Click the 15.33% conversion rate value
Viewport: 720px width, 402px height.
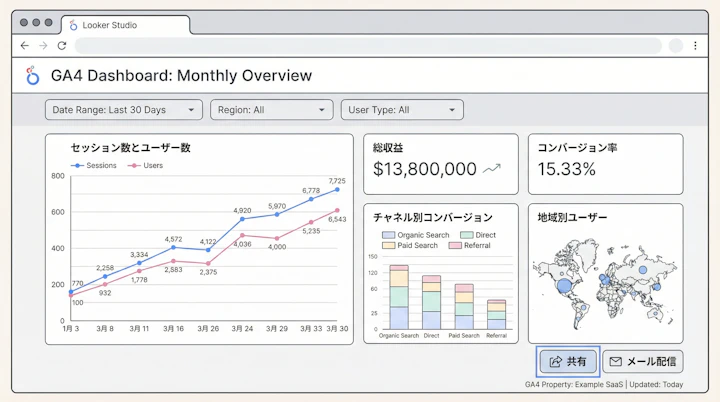(x=567, y=169)
